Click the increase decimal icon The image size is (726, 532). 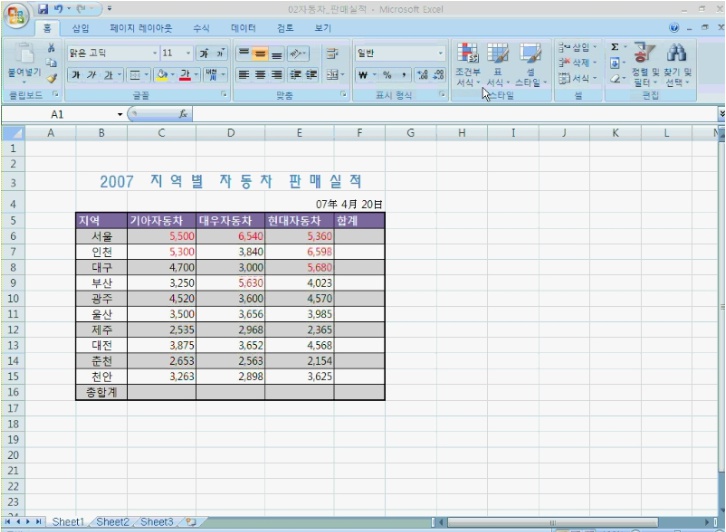pyautogui.click(x=422, y=75)
